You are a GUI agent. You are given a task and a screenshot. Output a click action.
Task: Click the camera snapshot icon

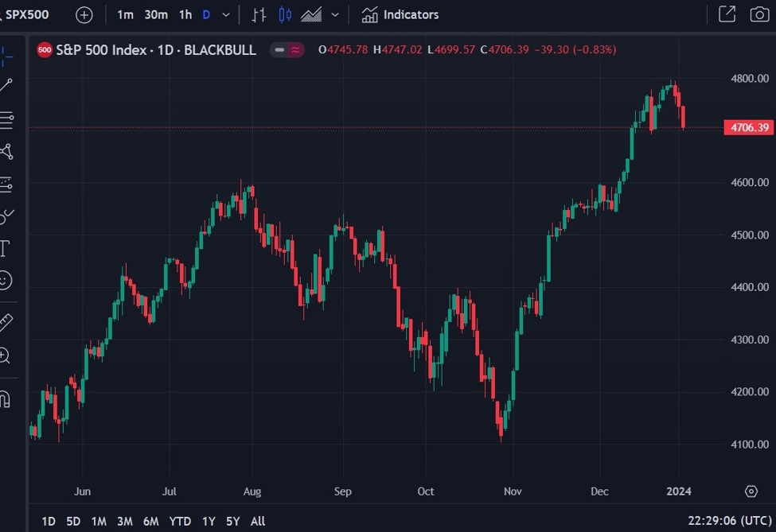(759, 14)
